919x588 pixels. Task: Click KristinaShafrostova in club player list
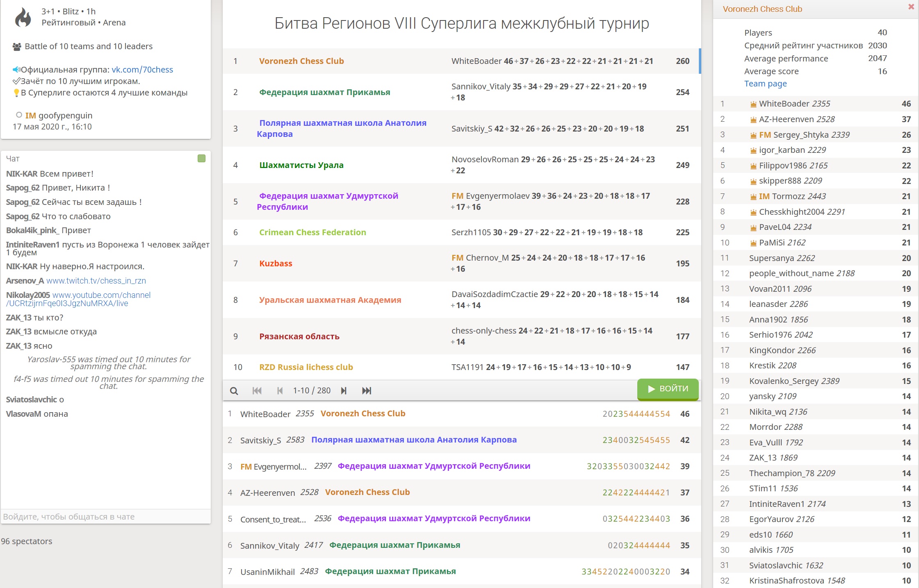pos(816,581)
